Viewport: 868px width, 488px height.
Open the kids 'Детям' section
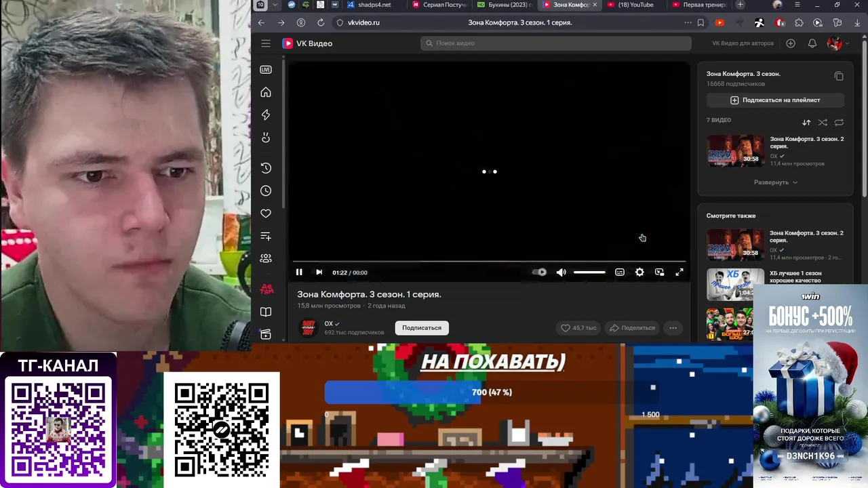[267, 289]
